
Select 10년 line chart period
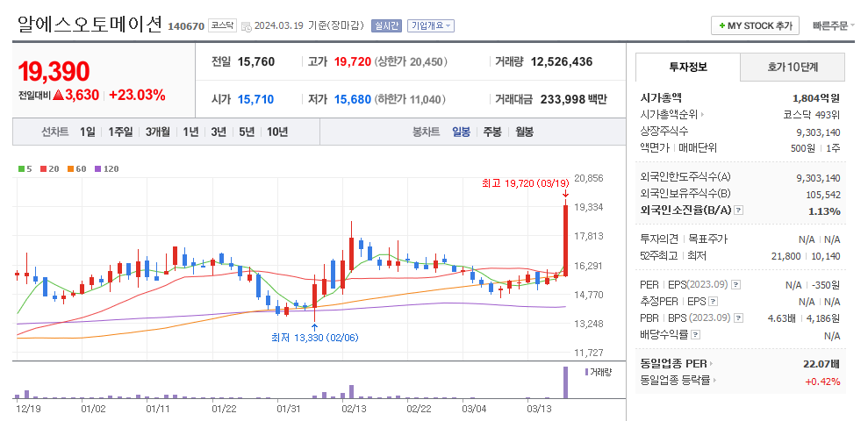tap(277, 132)
